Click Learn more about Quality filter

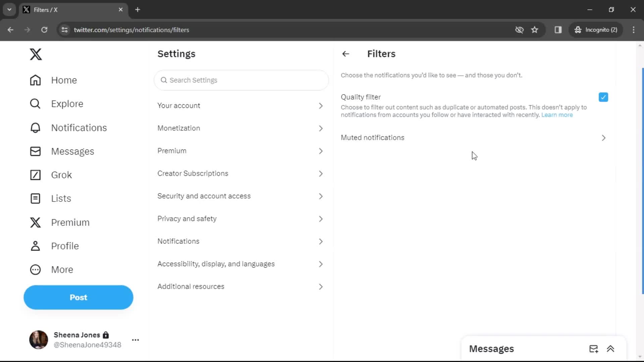point(557,115)
